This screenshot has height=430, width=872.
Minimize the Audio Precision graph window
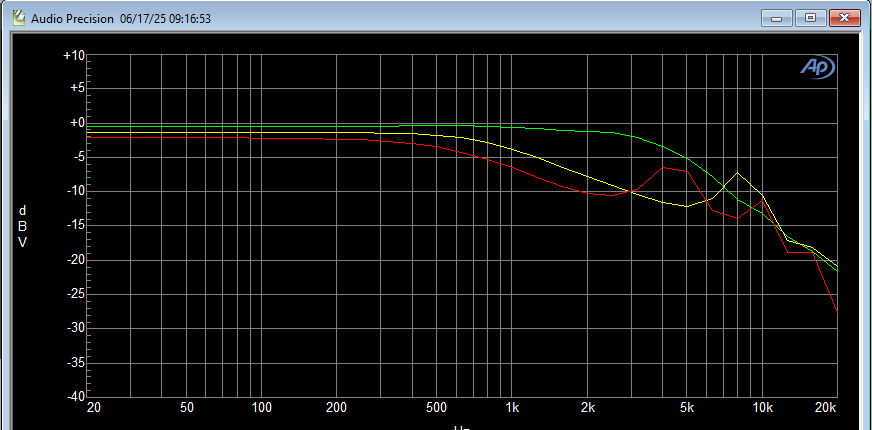tap(777, 18)
